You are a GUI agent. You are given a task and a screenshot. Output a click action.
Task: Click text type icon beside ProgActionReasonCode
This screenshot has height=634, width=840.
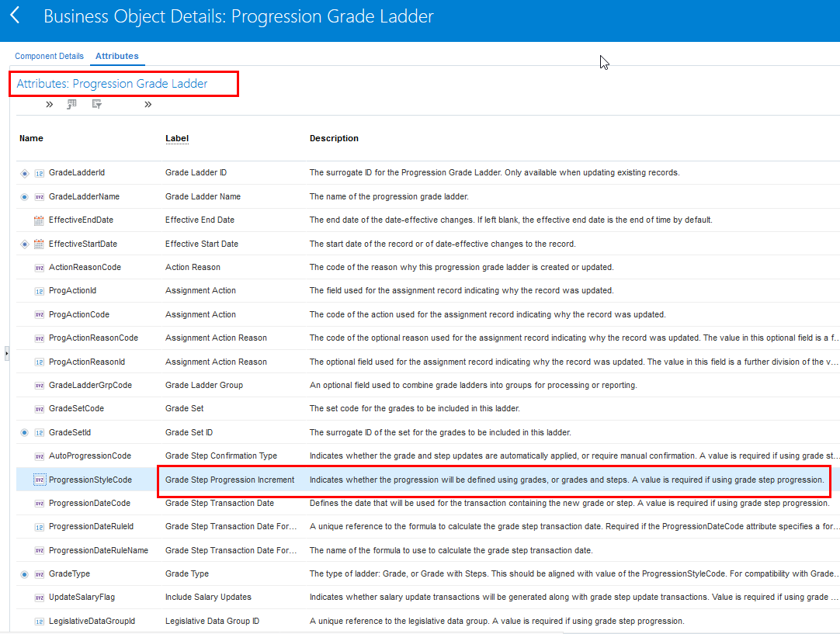pos(39,338)
